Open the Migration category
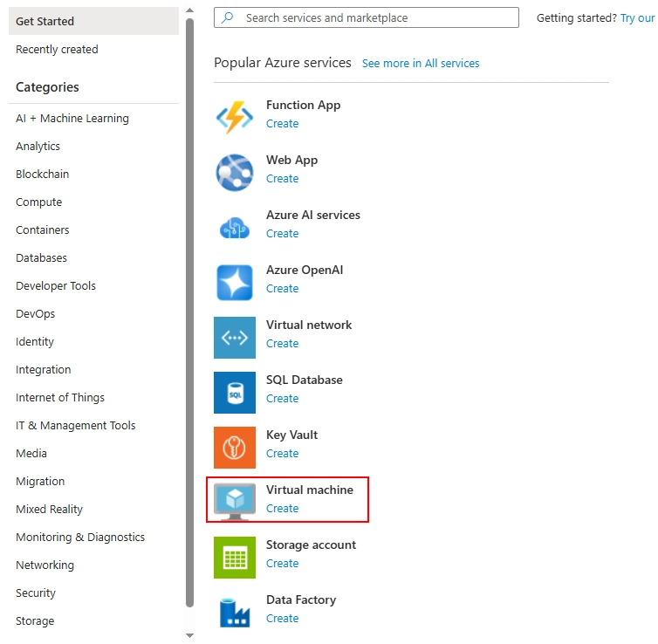 click(x=40, y=481)
